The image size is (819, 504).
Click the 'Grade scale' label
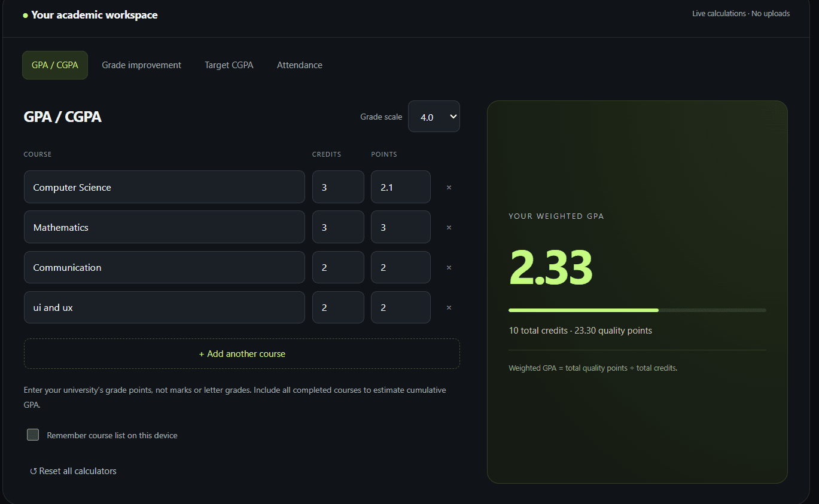click(x=381, y=117)
